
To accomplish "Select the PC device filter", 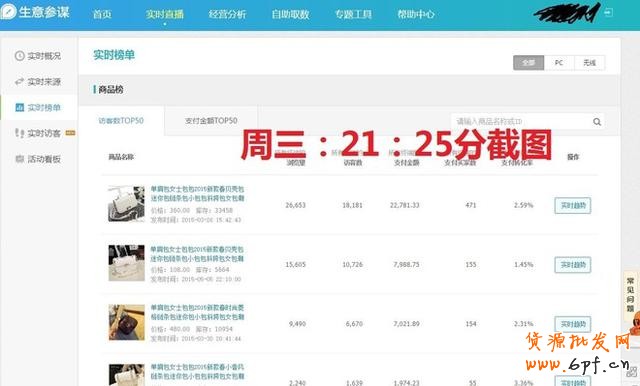I will click(x=559, y=62).
